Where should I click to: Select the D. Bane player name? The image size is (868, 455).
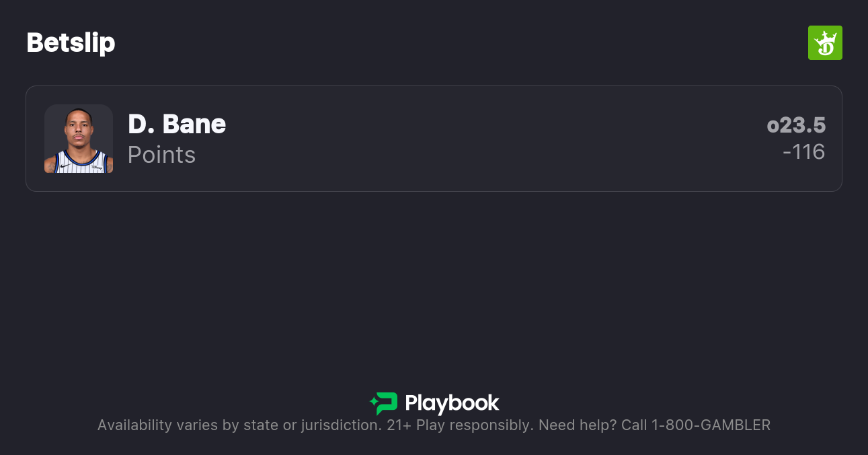coord(177,124)
